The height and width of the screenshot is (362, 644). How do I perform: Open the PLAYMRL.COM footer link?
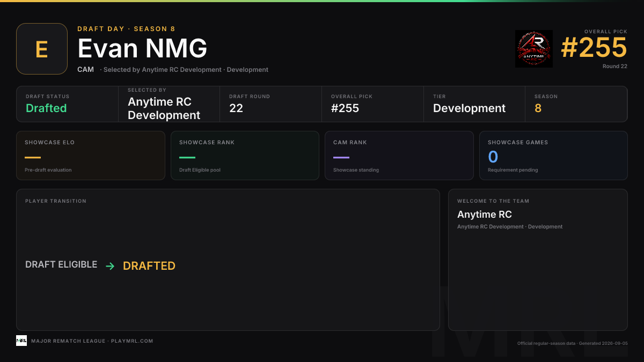click(132, 341)
